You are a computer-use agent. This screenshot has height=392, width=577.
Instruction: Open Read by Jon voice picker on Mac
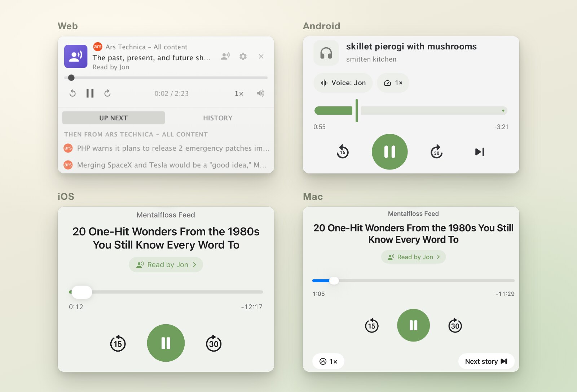(414, 257)
